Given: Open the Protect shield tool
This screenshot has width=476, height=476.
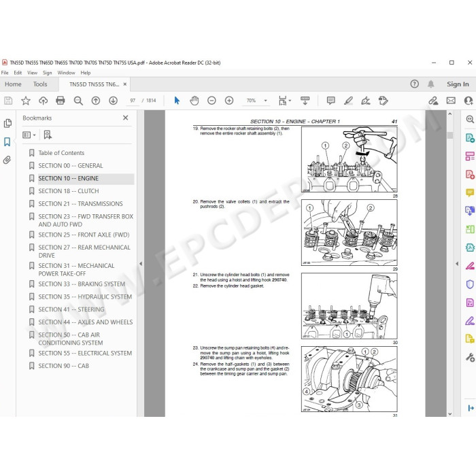Looking at the screenshot, I should coord(470,284).
